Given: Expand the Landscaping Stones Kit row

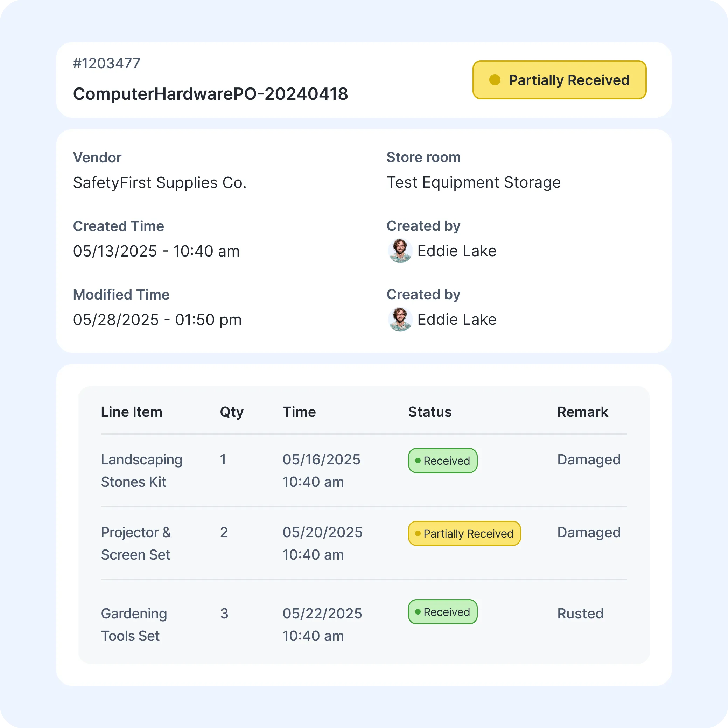Looking at the screenshot, I should click(142, 470).
